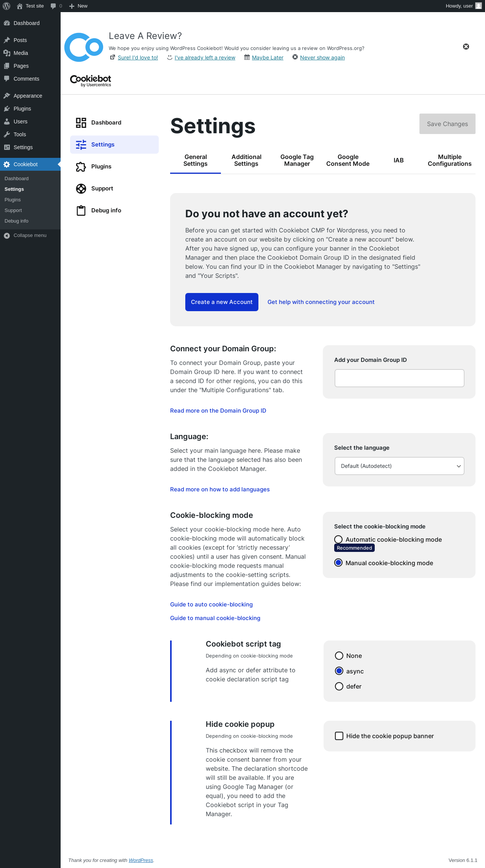Click the Cookiebot by Usercentrics logo
This screenshot has width=485, height=868.
click(x=91, y=81)
